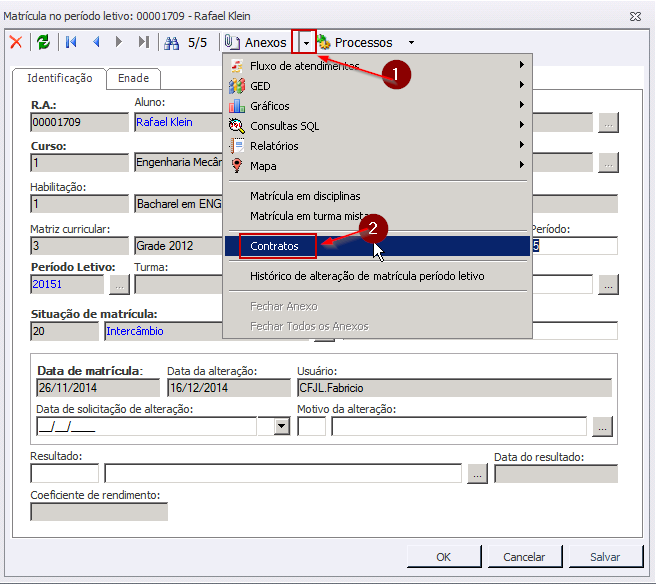Click the red X delete icon

tap(16, 42)
